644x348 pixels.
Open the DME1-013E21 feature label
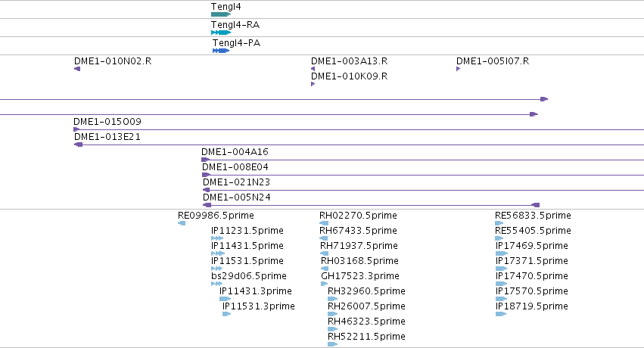point(107,137)
